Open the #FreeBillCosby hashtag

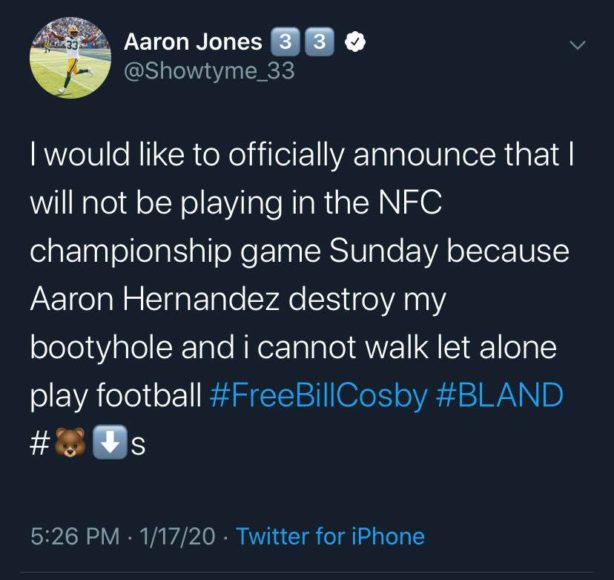317,395
